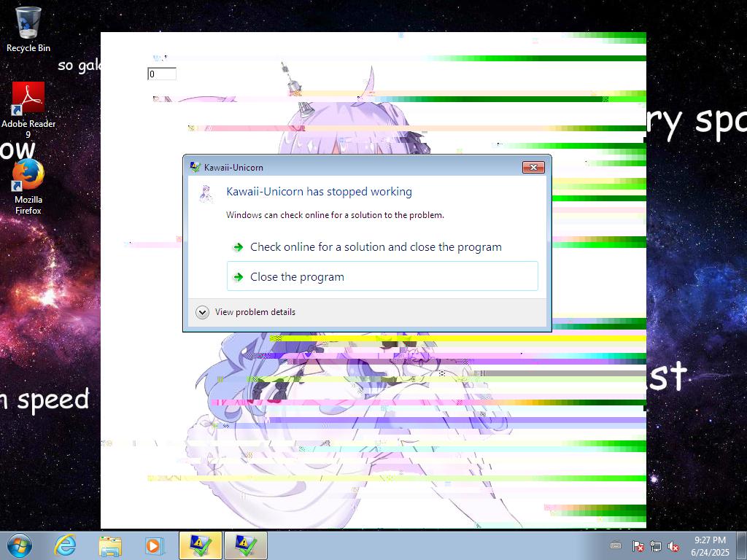
Task: Open Windows Media Player from the taskbar
Action: click(154, 545)
